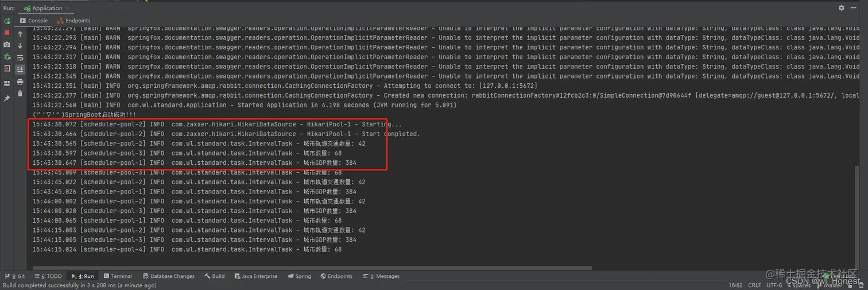Click the 15:43:30.597 城市数量: 68 line
Image resolution: width=868 pixels, height=290 pixels.
(187, 153)
